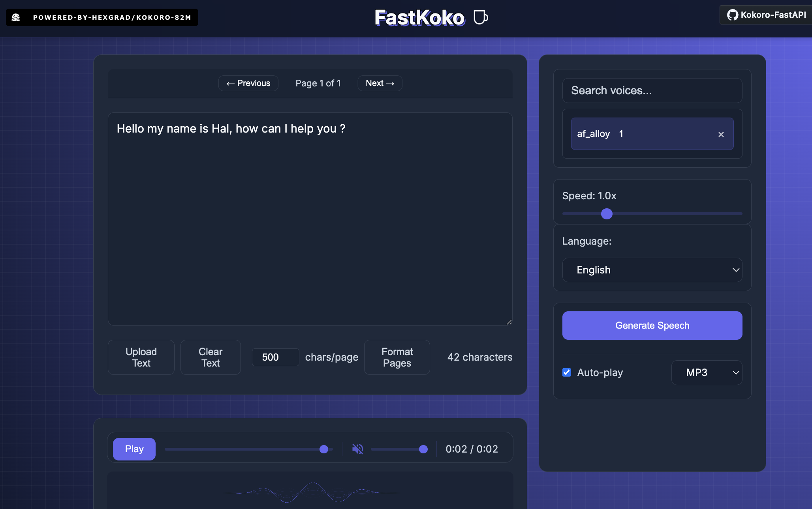Enable or disable Auto-play checkbox
Viewport: 812px width, 509px height.
click(567, 372)
